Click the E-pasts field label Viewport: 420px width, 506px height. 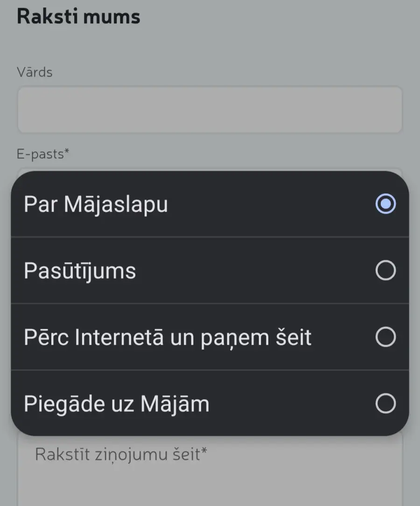tap(40, 154)
